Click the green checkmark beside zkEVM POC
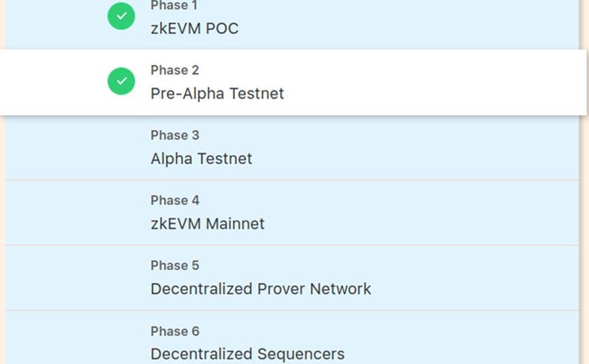 121,16
